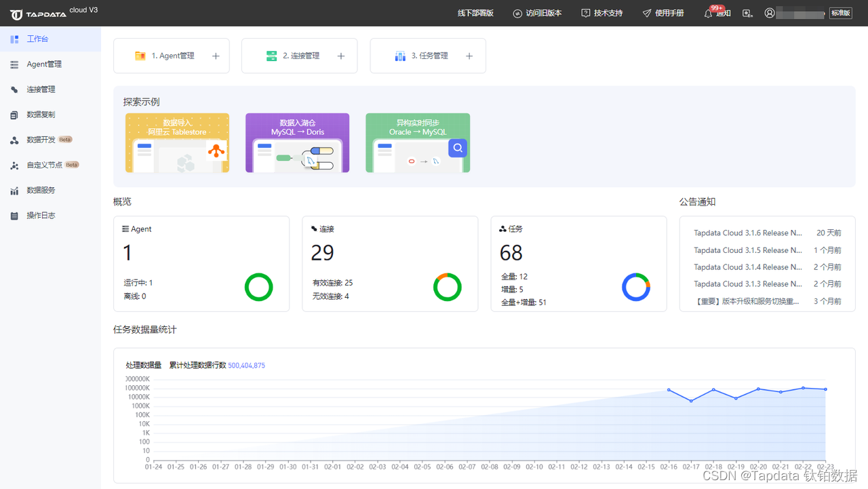Open the 2. 连接管理 card
The height and width of the screenshot is (489, 868).
pyautogui.click(x=300, y=56)
